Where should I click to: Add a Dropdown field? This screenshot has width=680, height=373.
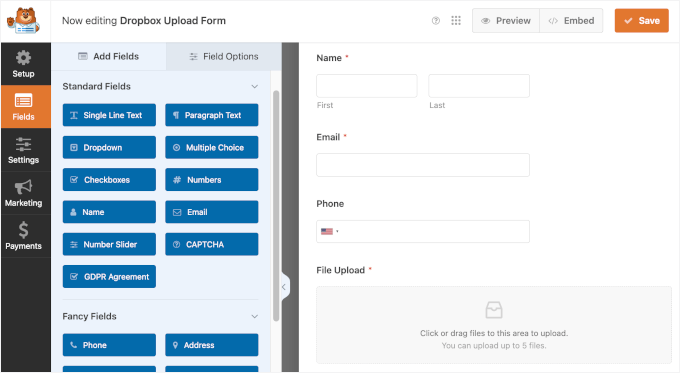[x=109, y=147]
